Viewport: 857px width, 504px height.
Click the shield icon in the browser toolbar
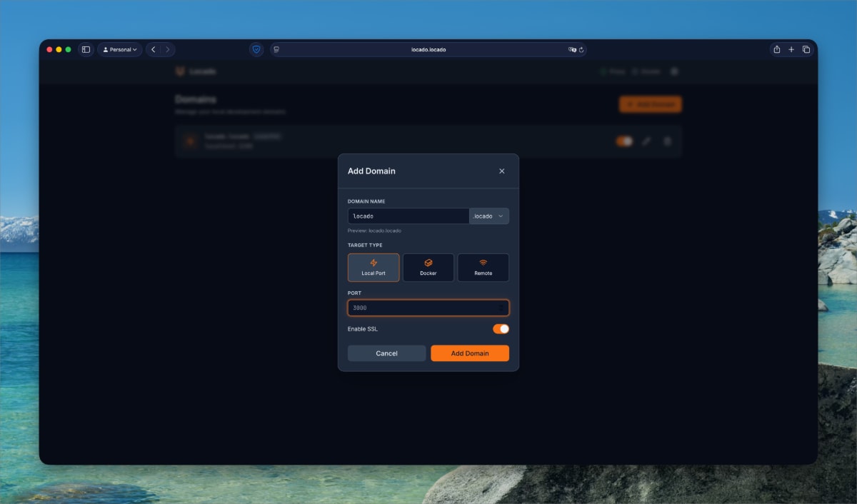click(256, 49)
